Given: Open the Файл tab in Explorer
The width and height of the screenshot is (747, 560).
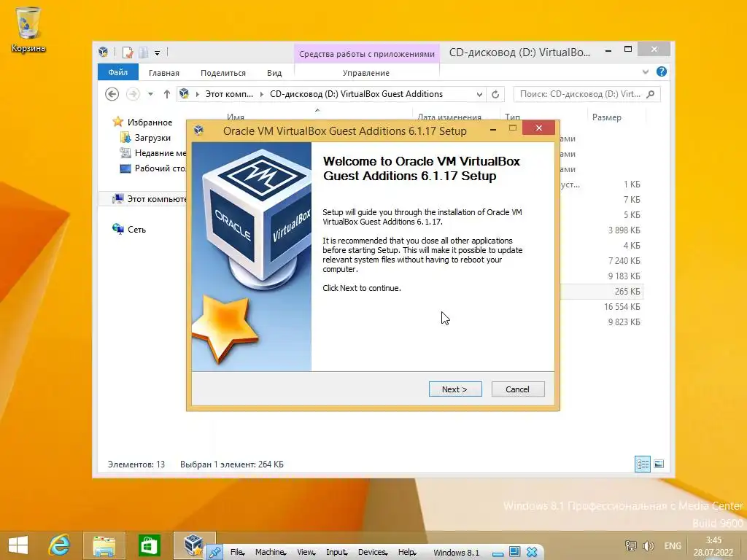Looking at the screenshot, I should 117,72.
